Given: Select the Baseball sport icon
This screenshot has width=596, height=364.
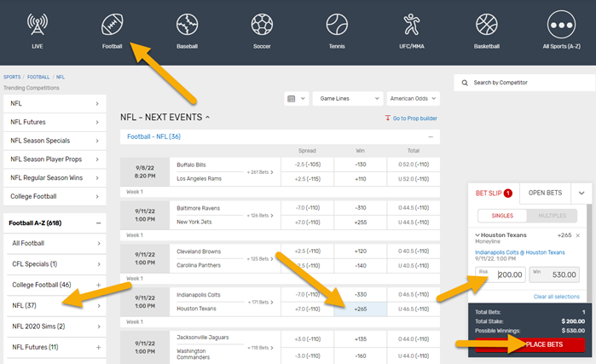Looking at the screenshot, I should [x=187, y=24].
